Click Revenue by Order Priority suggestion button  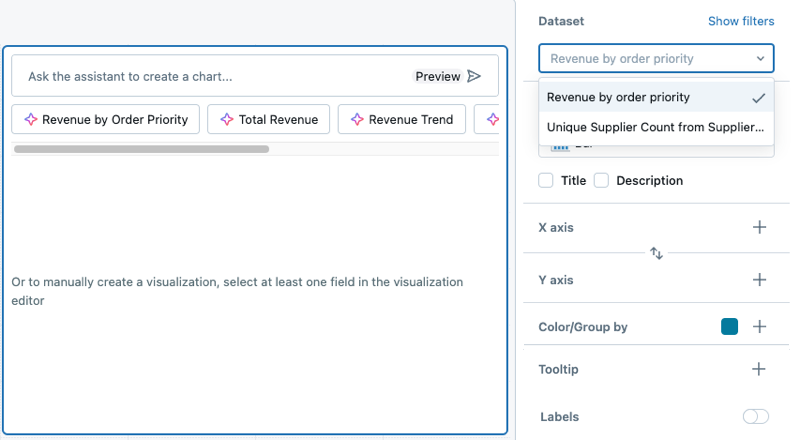pos(106,120)
